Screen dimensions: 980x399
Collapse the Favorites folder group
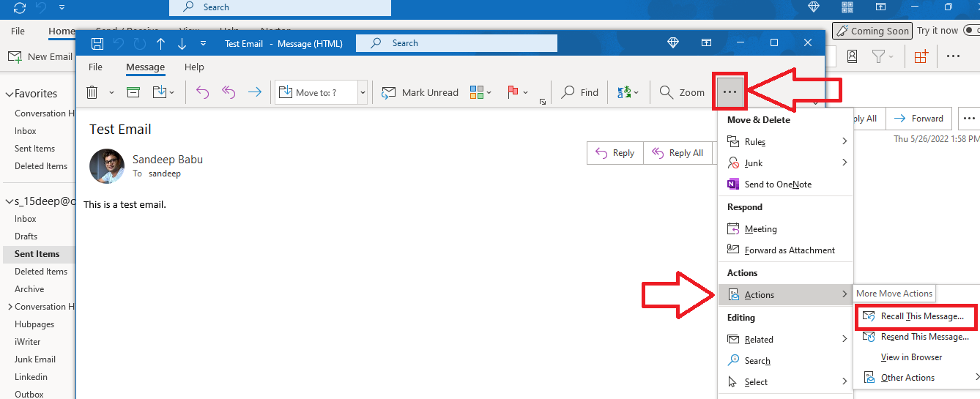[x=10, y=94]
